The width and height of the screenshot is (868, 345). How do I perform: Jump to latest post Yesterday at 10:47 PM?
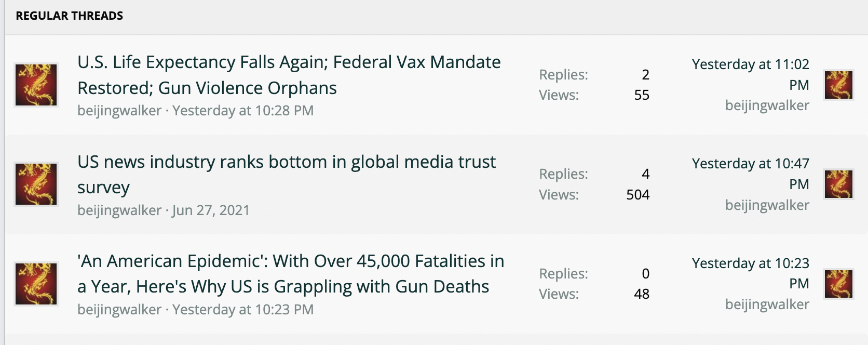coord(751,174)
